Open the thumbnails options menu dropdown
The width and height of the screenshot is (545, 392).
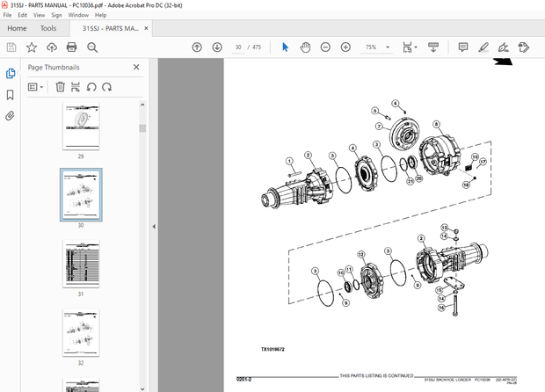click(35, 87)
